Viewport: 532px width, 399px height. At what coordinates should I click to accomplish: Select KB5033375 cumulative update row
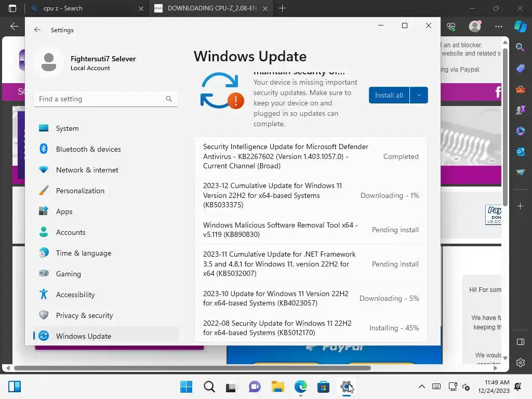click(x=311, y=195)
